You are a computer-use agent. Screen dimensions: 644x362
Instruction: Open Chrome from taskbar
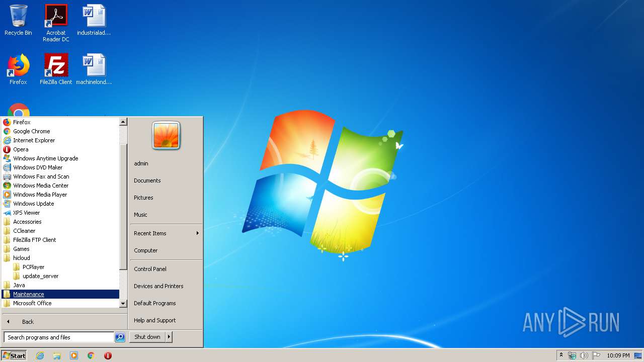(x=91, y=355)
